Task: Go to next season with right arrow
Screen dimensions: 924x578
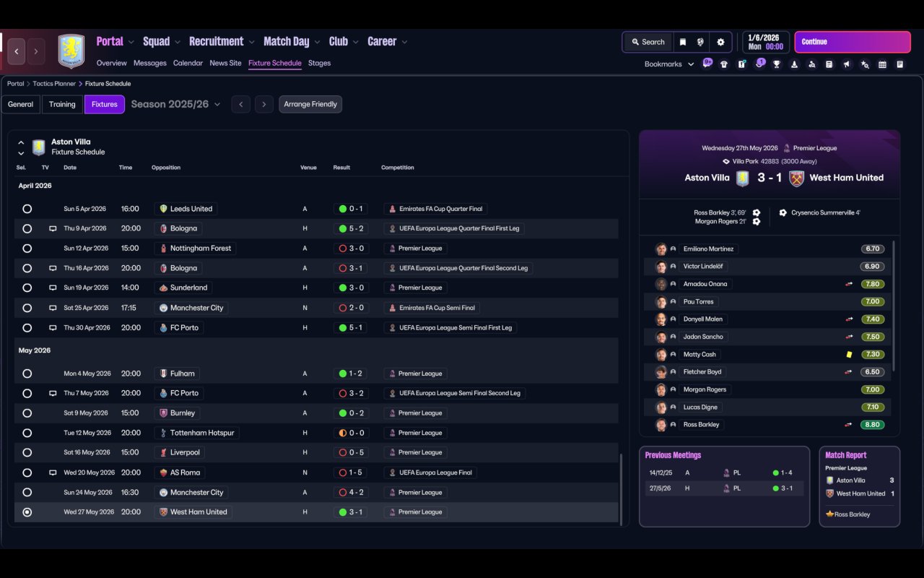Action: pyautogui.click(x=264, y=104)
